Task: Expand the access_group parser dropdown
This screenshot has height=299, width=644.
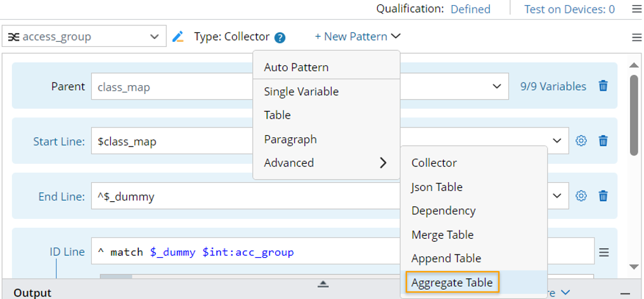Action: tap(154, 37)
